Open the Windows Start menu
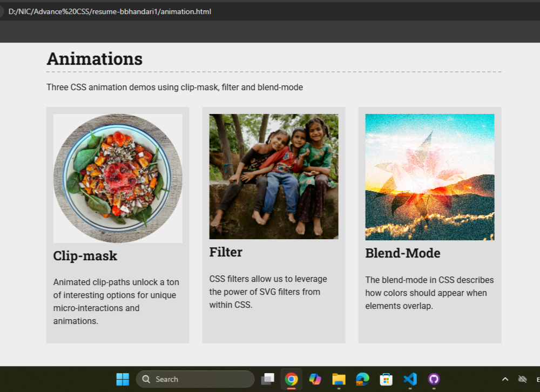This screenshot has width=540, height=392. pos(123,379)
